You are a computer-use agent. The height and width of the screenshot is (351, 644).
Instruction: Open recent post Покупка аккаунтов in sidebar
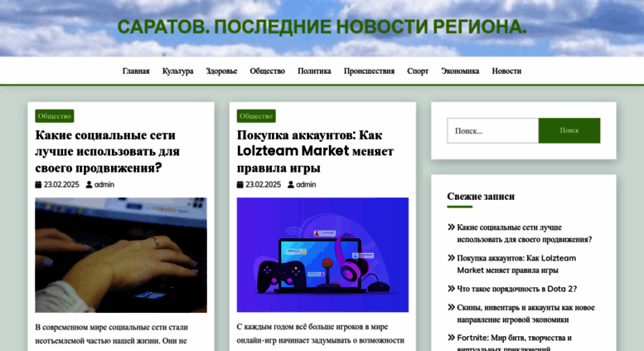516,264
